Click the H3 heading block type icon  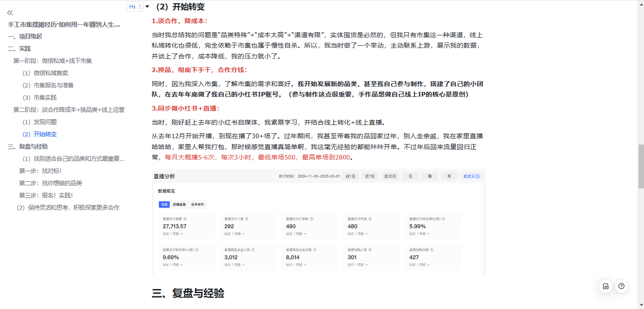(x=132, y=6)
